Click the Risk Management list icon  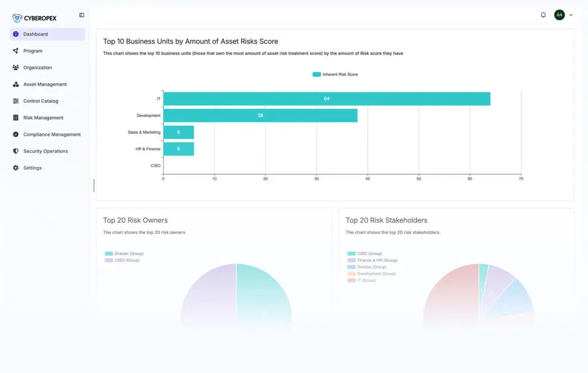[16, 118]
